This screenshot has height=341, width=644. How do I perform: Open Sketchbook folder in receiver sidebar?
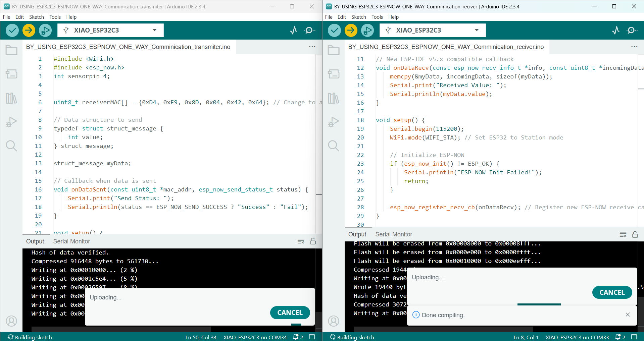tap(334, 50)
